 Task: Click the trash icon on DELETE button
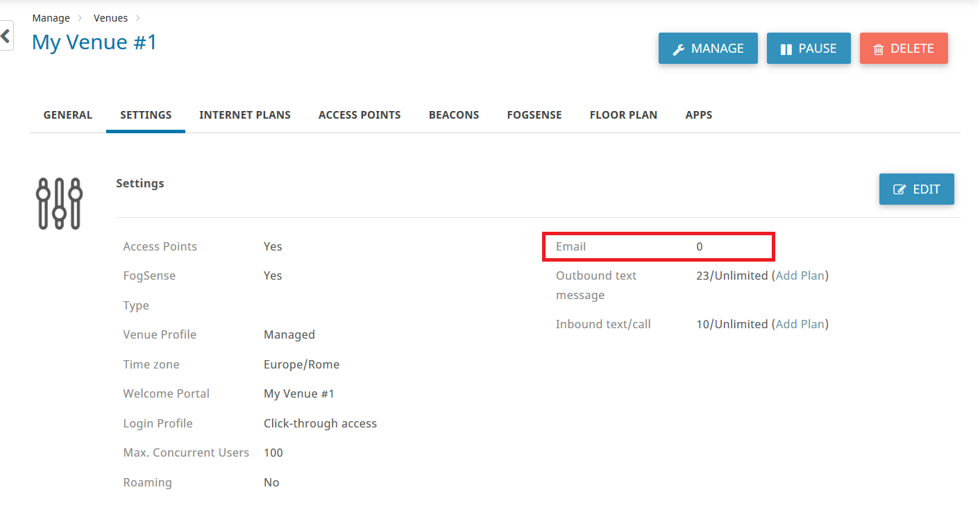click(x=879, y=48)
